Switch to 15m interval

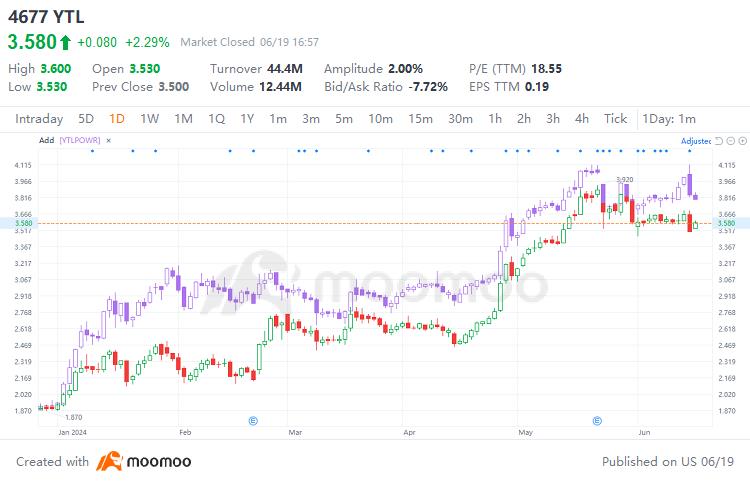pyautogui.click(x=420, y=119)
